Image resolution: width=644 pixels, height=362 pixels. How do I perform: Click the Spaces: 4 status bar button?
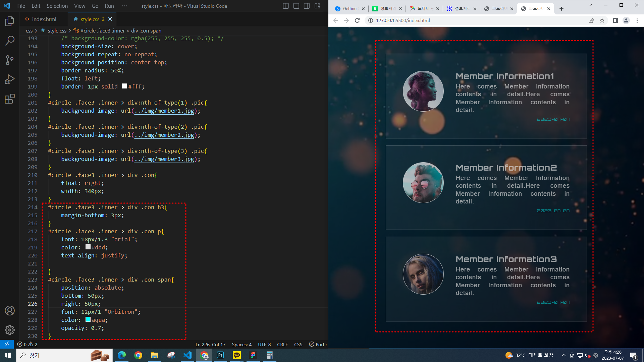tap(241, 345)
